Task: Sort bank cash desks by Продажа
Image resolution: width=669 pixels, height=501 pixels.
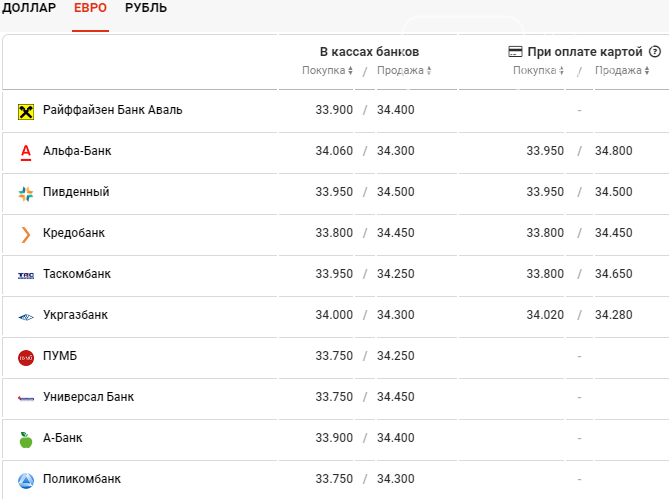Action: pos(404,70)
